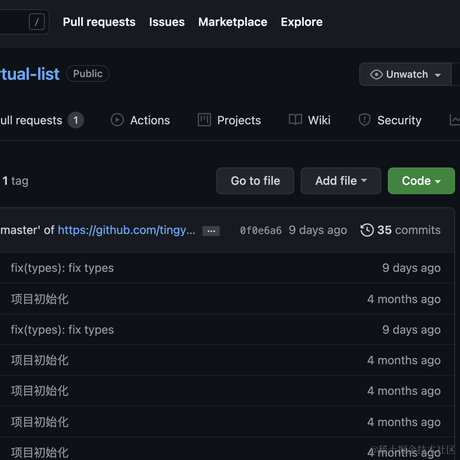460x460 pixels.
Task: Click the Go to file button
Action: 255,181
